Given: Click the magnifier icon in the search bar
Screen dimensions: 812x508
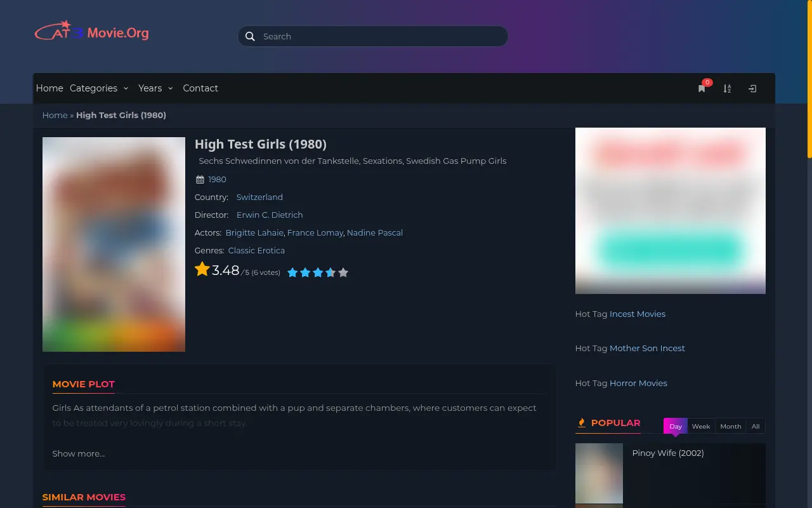Looking at the screenshot, I should 250,36.
